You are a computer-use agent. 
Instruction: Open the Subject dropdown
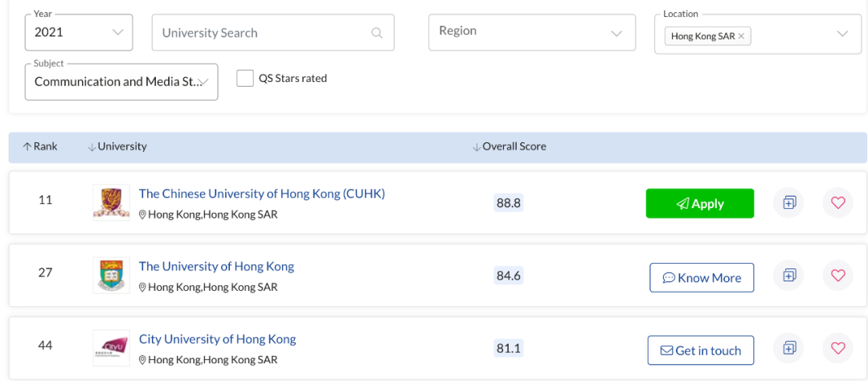click(121, 82)
